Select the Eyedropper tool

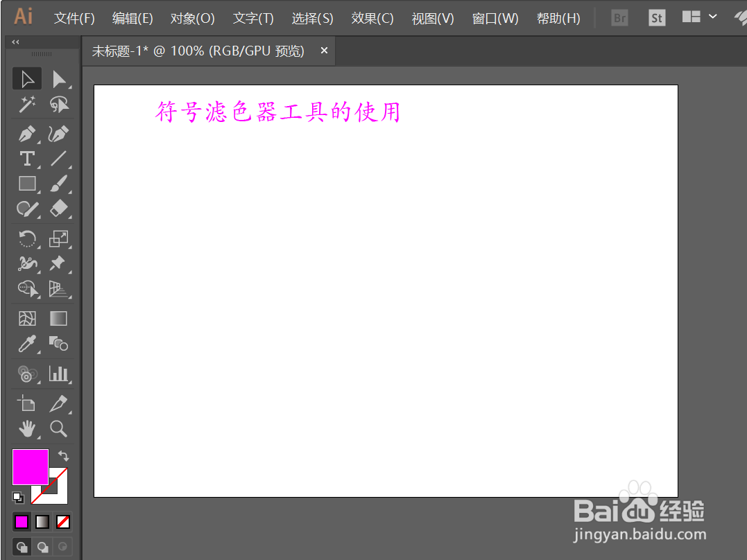coord(27,343)
